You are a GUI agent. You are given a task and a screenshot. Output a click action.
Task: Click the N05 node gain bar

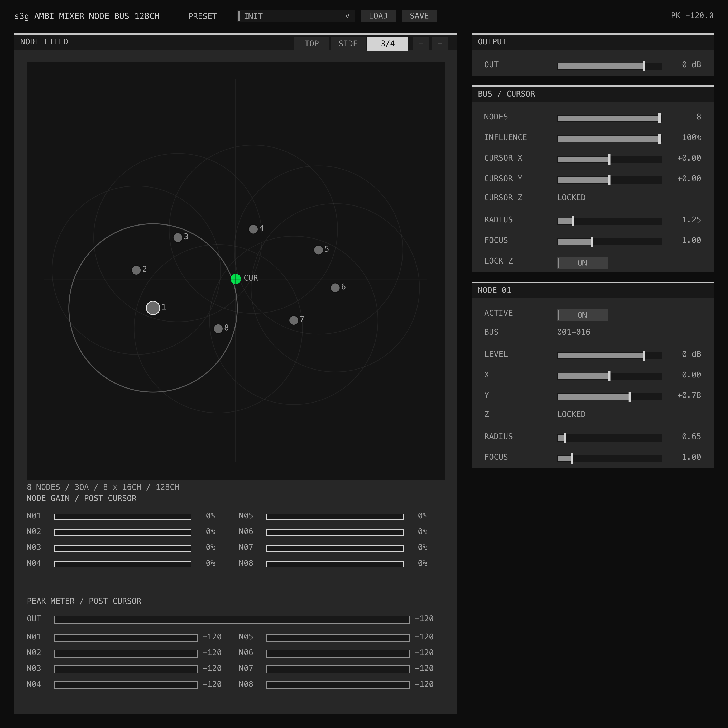[x=335, y=517]
